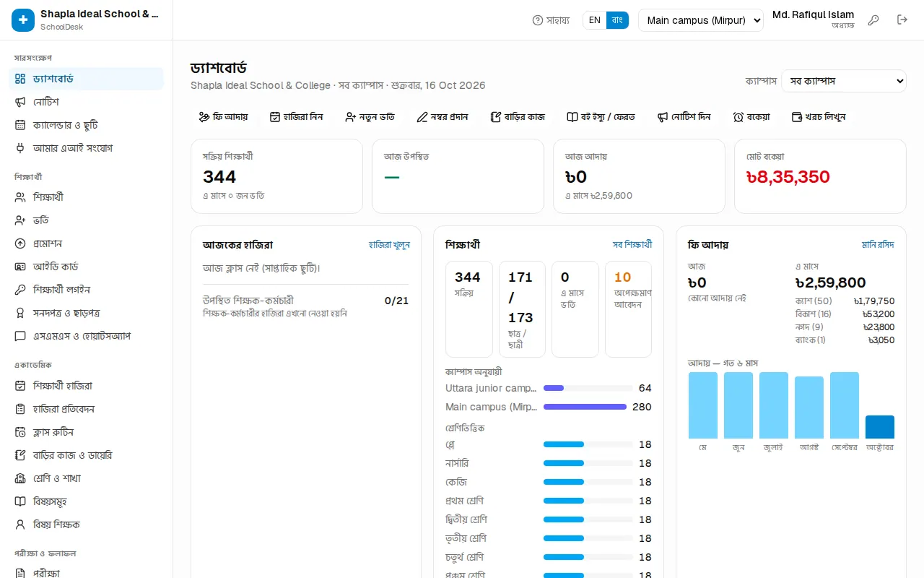Open the সাহায্য help icon
The height and width of the screenshot is (578, 924).
537,20
